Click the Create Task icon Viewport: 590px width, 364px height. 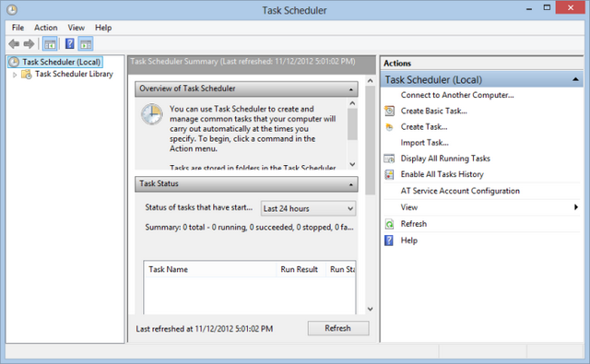(389, 127)
